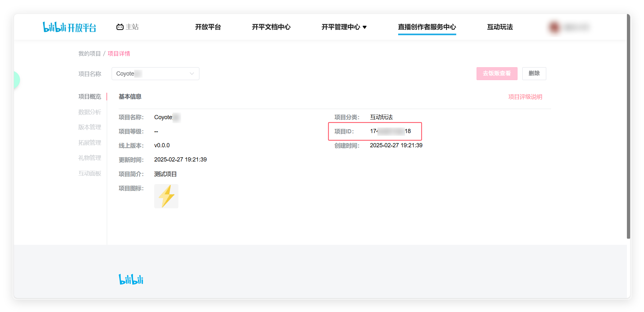Open the 项目名称 Coyote dropdown
Viewport: 644px width, 312px height.
click(155, 74)
